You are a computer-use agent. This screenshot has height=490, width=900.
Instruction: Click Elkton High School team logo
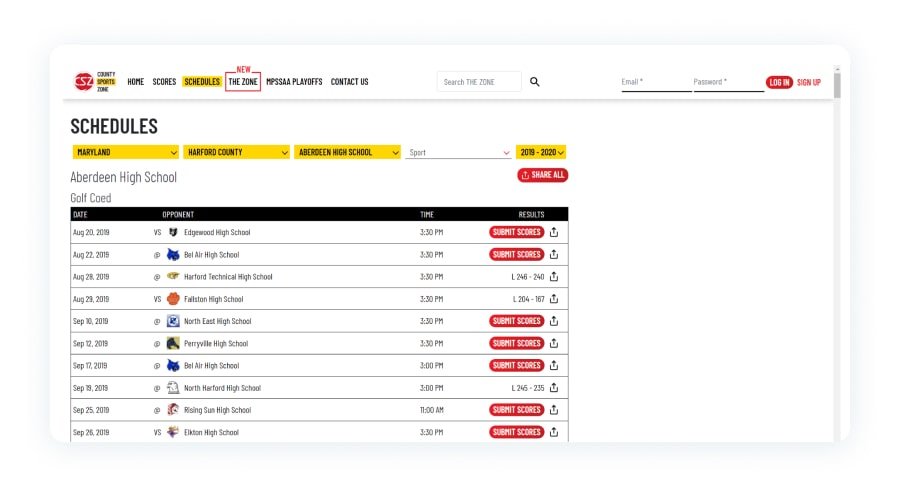tap(173, 432)
